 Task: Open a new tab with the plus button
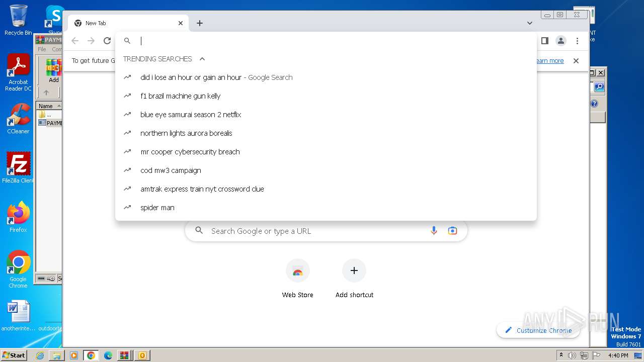pyautogui.click(x=200, y=23)
